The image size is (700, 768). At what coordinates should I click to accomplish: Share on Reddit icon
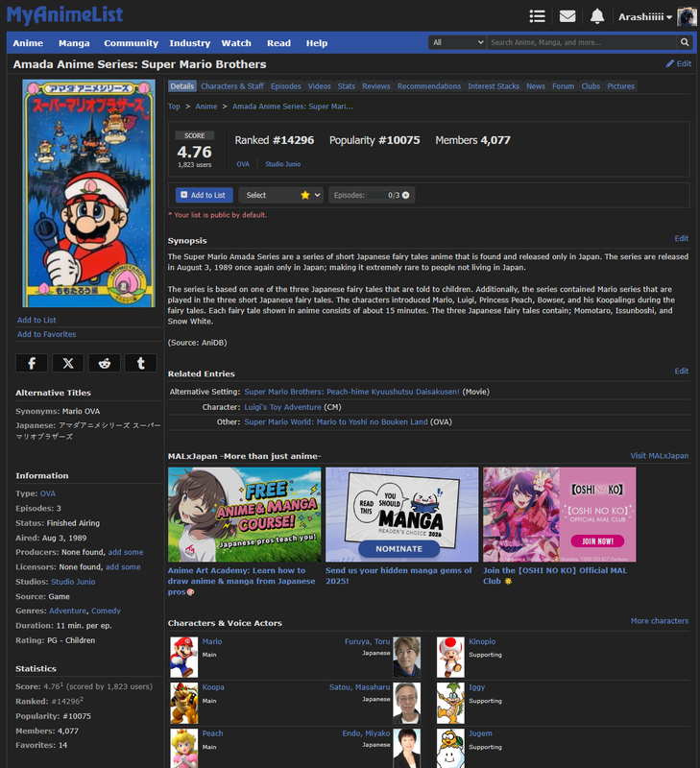(x=105, y=363)
